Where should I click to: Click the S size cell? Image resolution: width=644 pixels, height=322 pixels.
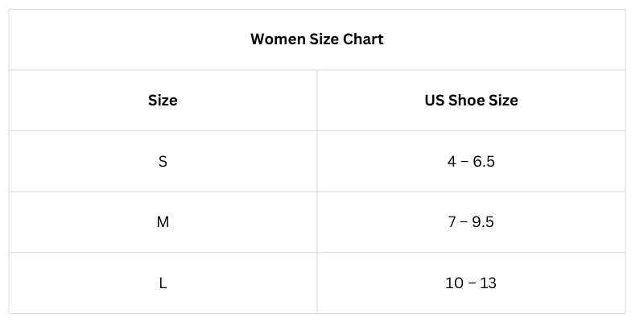click(163, 162)
